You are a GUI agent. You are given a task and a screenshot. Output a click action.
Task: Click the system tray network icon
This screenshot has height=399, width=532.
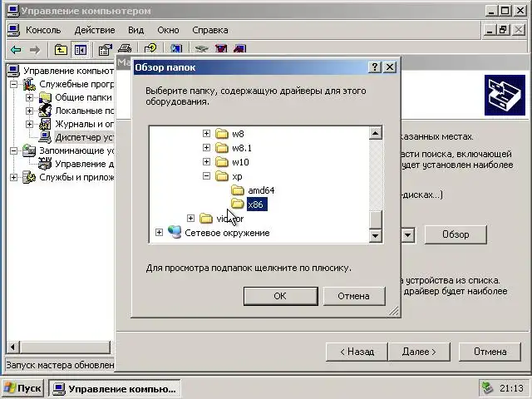[x=487, y=388]
